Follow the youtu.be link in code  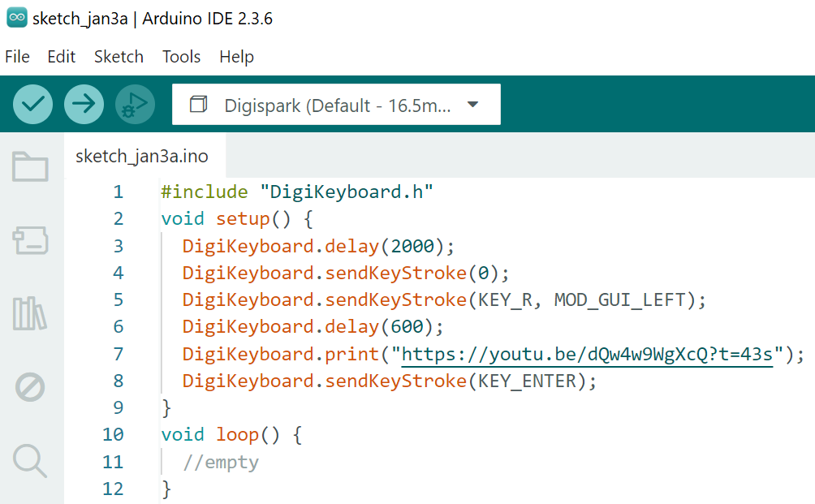point(587,354)
